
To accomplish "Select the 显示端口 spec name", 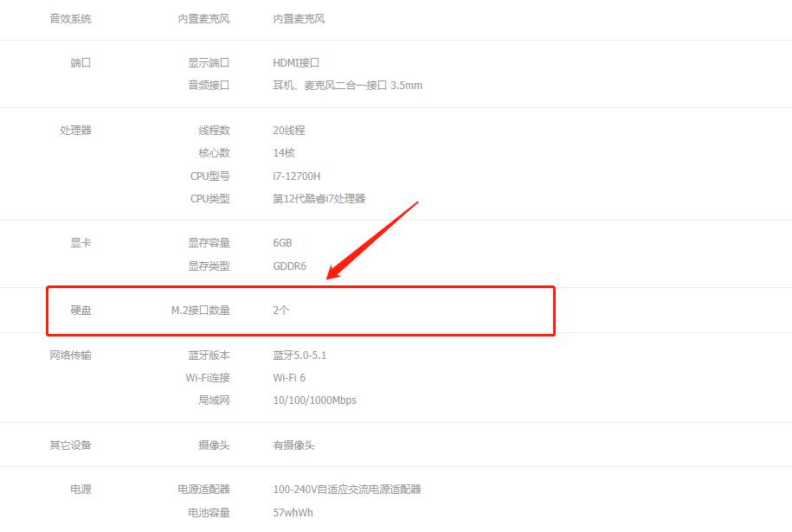I will (x=209, y=62).
